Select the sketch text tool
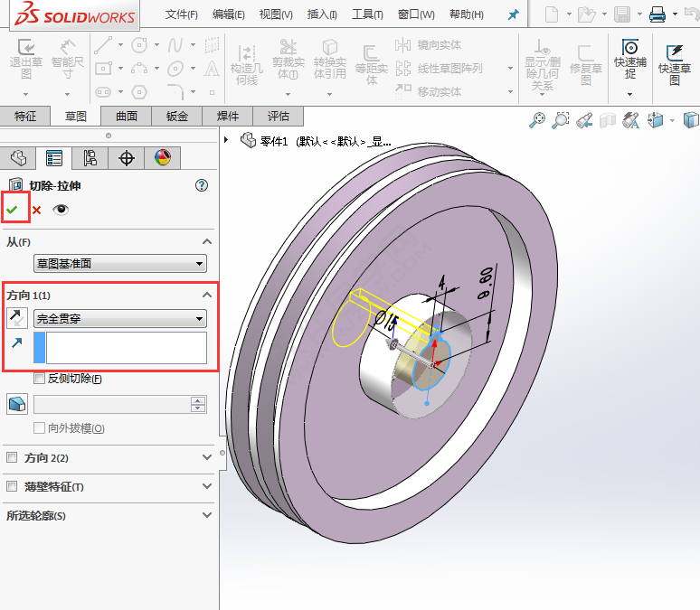700x610 pixels. coord(212,69)
